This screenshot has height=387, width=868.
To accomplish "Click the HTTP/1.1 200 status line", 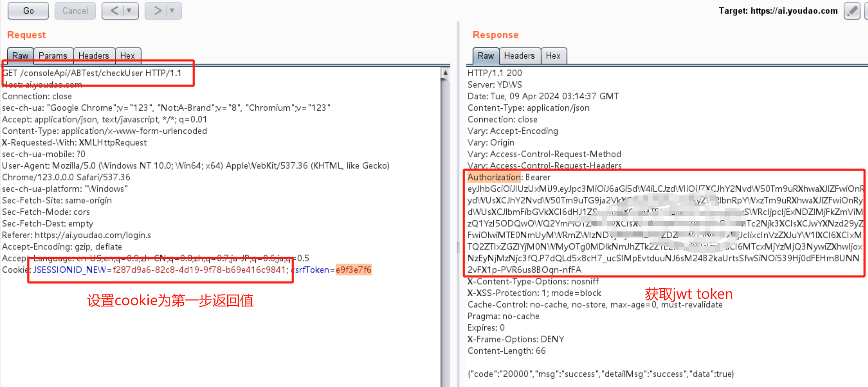I will (x=495, y=73).
